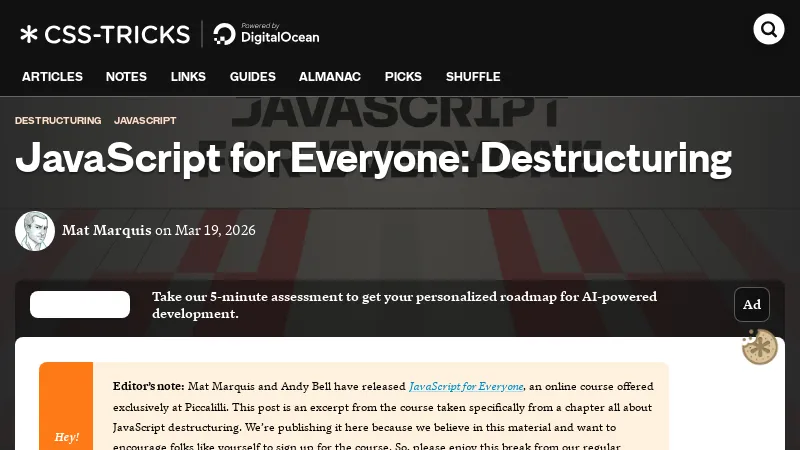Image resolution: width=800 pixels, height=450 pixels.
Task: Click the white ad banner button
Action: 80,305
